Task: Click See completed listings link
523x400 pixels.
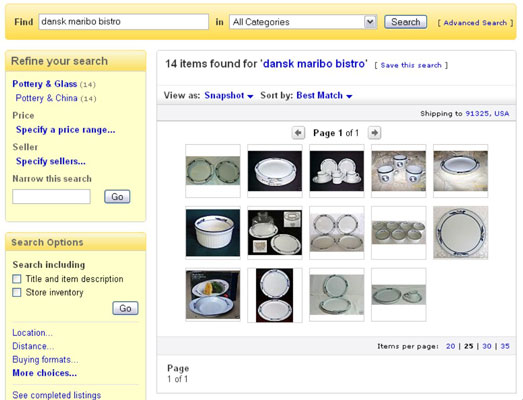Action: pos(57,395)
